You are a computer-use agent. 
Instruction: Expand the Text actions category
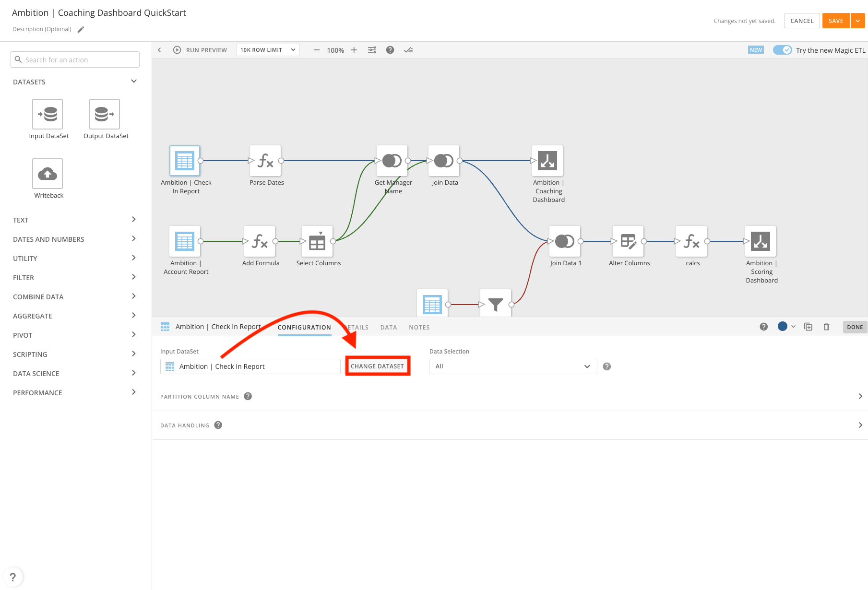(134, 220)
